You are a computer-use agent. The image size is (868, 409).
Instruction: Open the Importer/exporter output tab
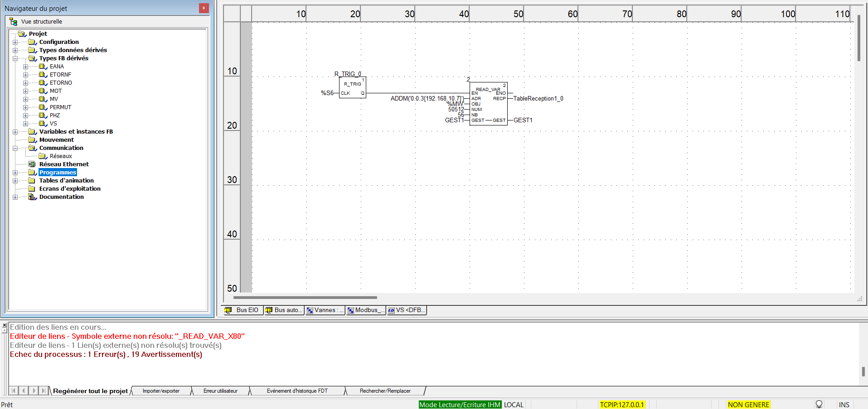(161, 391)
